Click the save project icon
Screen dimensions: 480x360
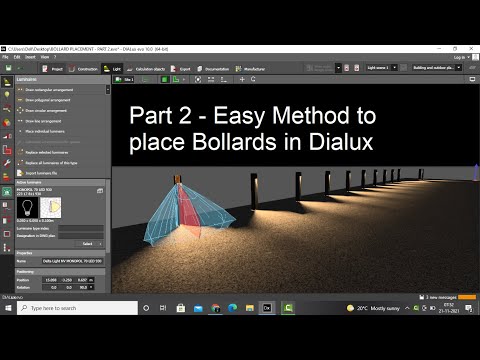click(9, 68)
